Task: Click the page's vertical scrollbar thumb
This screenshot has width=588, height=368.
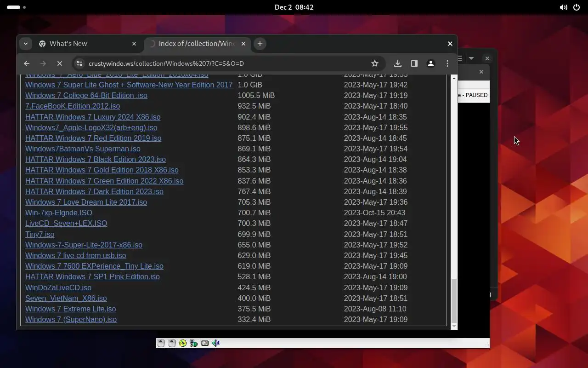Action: click(x=454, y=300)
